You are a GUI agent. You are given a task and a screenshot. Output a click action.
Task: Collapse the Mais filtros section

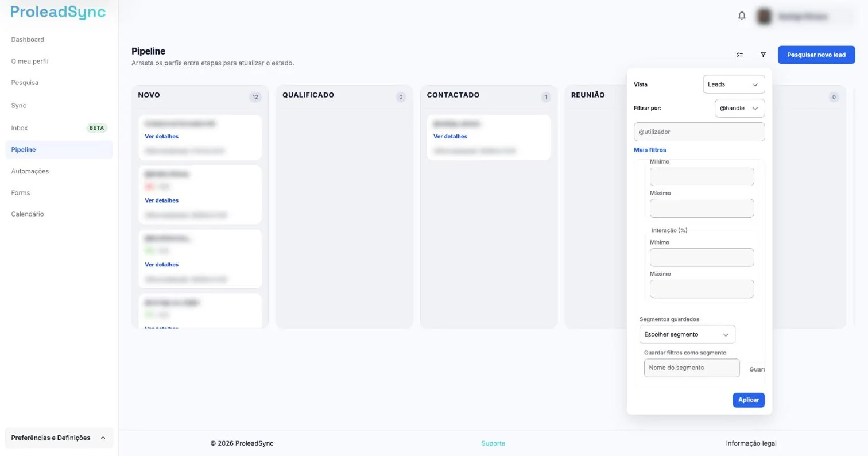[650, 150]
